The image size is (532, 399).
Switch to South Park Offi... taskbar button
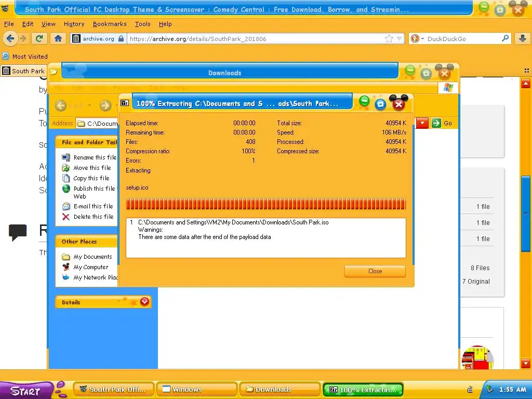114,390
